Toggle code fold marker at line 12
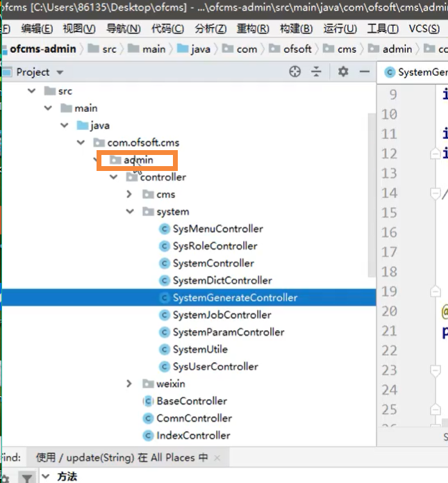Viewport: 448px width, 483px height. pyautogui.click(x=435, y=154)
